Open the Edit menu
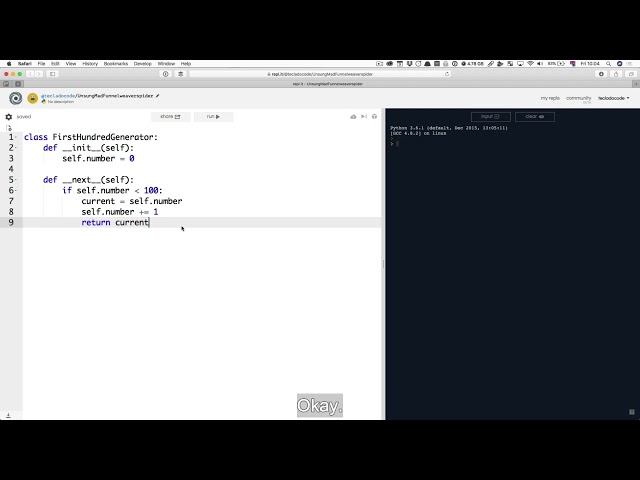The image size is (640, 480). (55, 64)
